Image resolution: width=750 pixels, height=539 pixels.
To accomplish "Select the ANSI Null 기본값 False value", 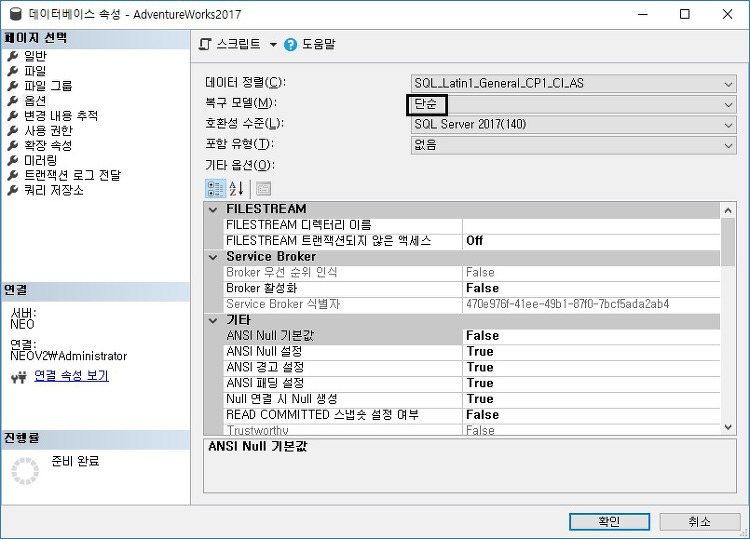I will [x=591, y=336].
